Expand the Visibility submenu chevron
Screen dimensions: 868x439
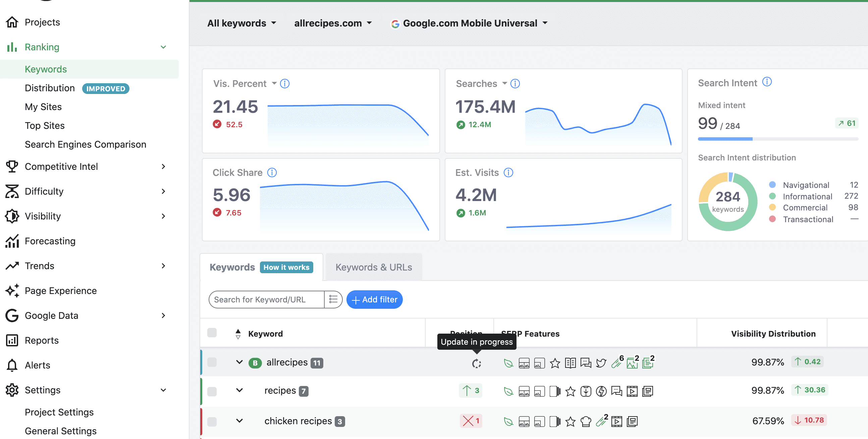(163, 216)
